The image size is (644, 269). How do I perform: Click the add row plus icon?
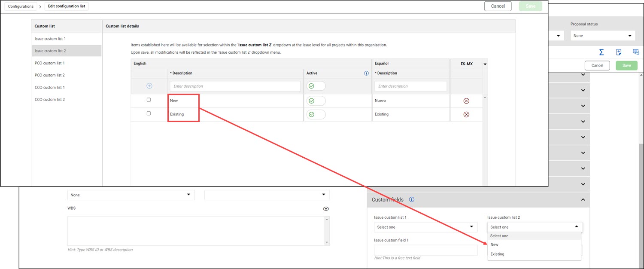(x=149, y=86)
